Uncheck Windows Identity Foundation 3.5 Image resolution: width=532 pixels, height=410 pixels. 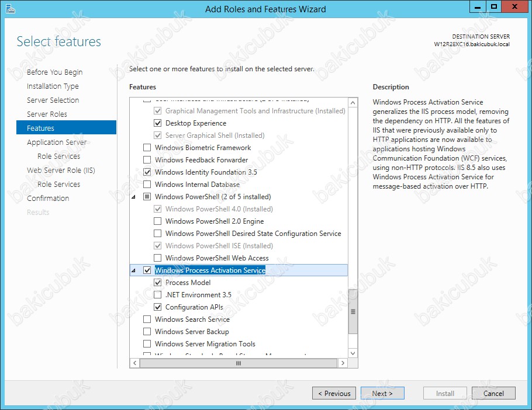pos(147,172)
